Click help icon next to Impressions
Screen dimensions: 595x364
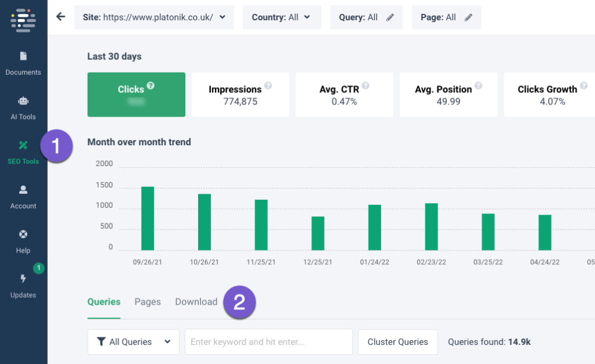268,86
